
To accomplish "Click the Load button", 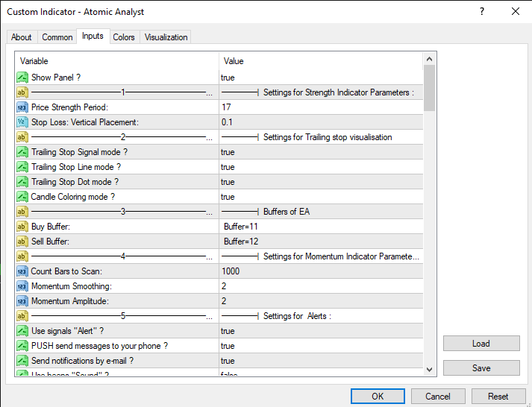I will pos(481,344).
